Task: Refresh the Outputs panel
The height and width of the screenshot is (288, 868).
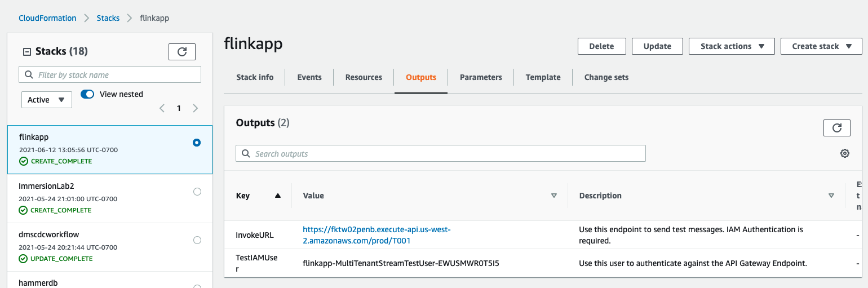Action: click(x=836, y=128)
